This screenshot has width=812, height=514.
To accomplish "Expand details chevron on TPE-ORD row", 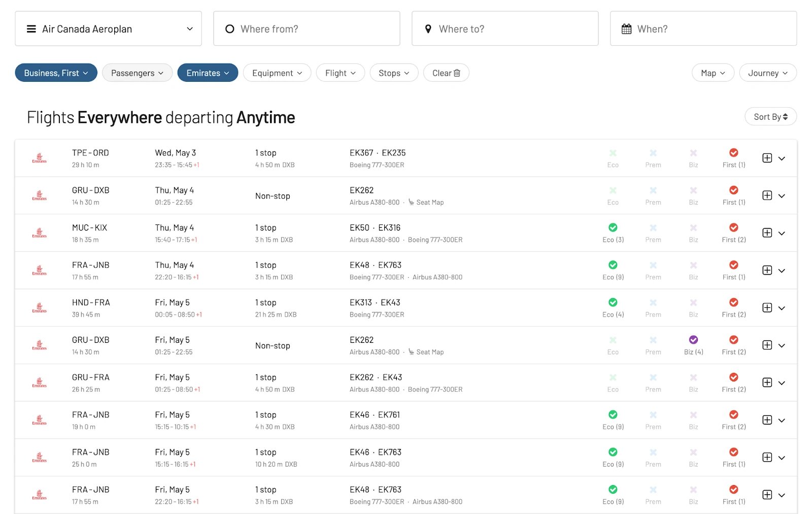I will (x=782, y=158).
